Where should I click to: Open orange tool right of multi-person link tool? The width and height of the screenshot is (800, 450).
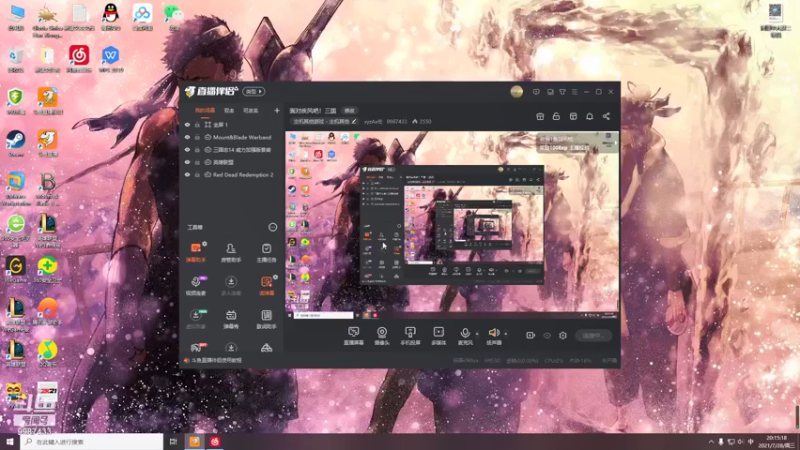tap(266, 286)
